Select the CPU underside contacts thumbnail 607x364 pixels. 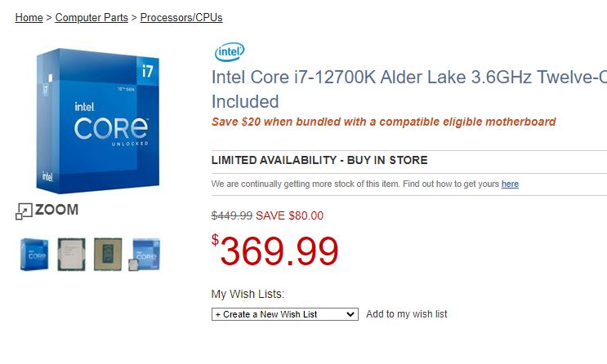pyautogui.click(x=108, y=255)
